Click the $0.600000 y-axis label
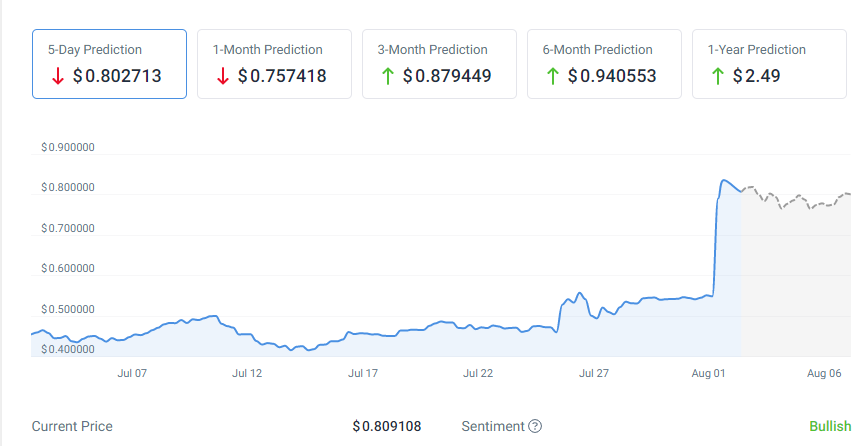The width and height of the screenshot is (865, 446). point(68,268)
